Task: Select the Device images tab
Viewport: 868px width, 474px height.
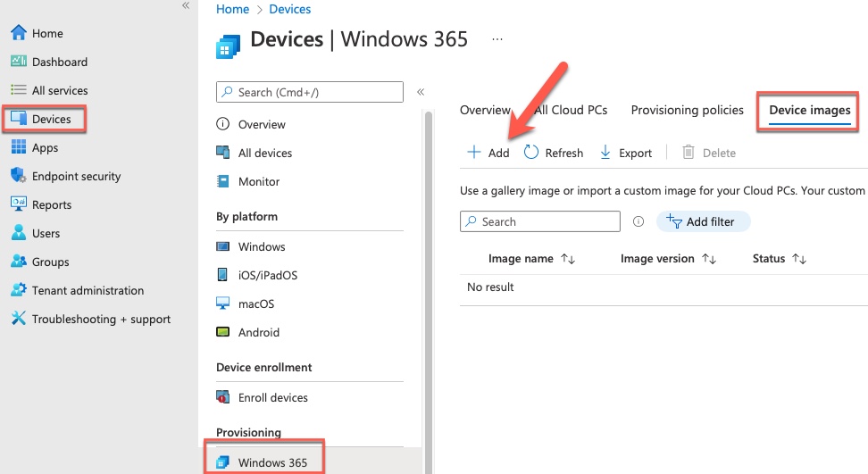Action: pyautogui.click(x=809, y=110)
